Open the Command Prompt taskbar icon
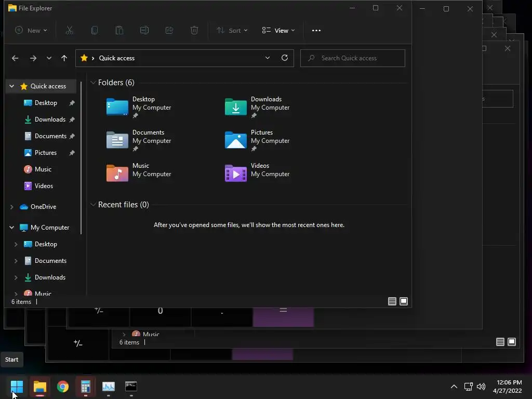The height and width of the screenshot is (399, 532). click(131, 387)
